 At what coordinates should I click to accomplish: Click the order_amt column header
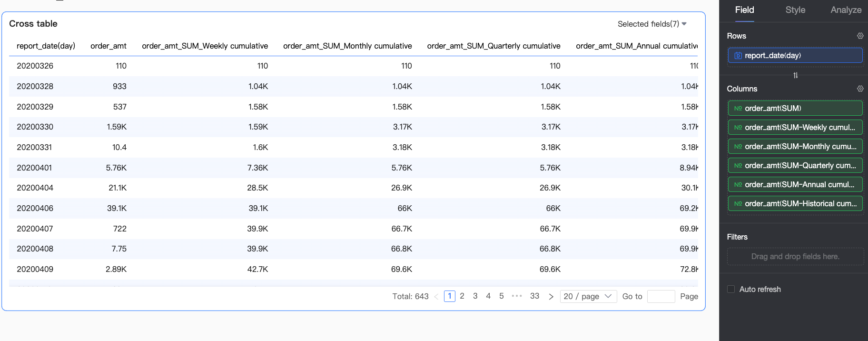pos(108,46)
